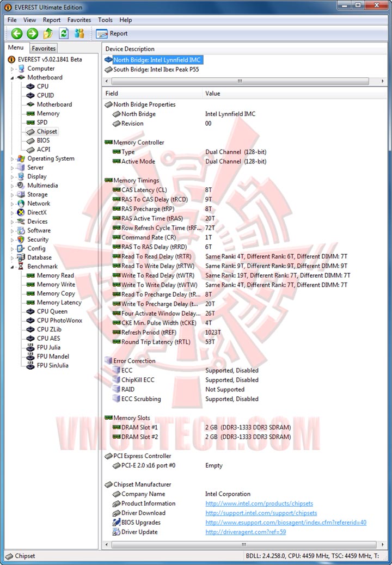
Task: Expand the Server tree node
Action: click(12, 168)
